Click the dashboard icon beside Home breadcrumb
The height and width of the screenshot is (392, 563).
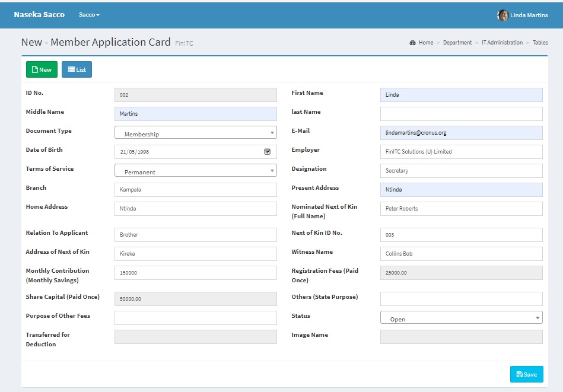pyautogui.click(x=412, y=43)
